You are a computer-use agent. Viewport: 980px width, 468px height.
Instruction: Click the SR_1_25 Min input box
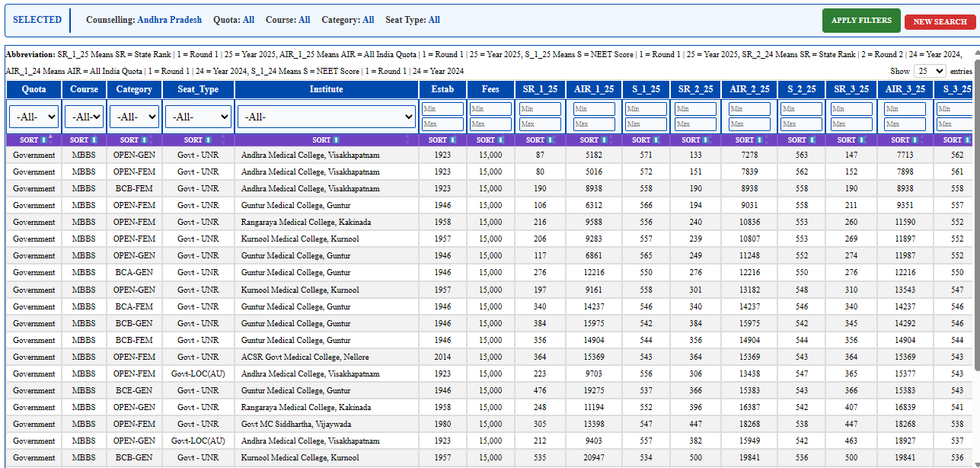click(540, 109)
